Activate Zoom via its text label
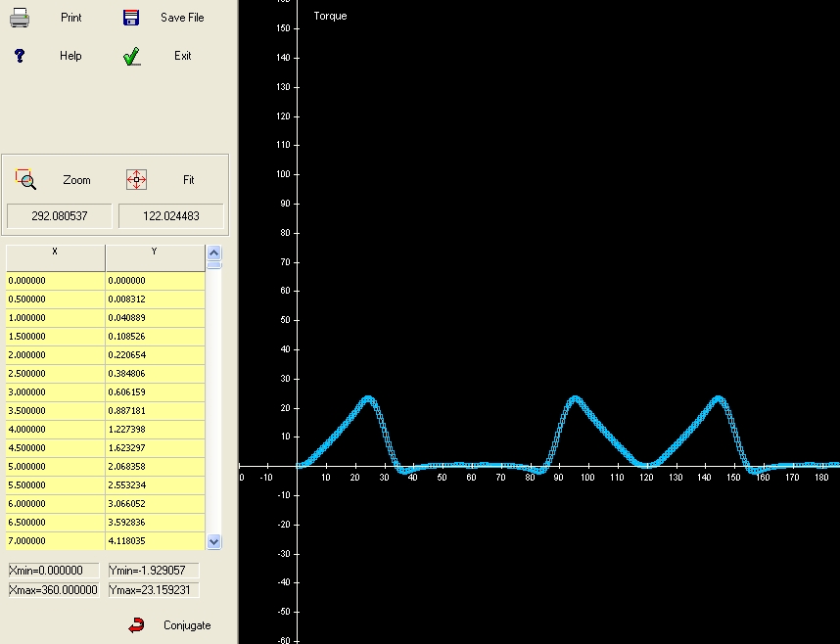840x644 pixels. 76,180
